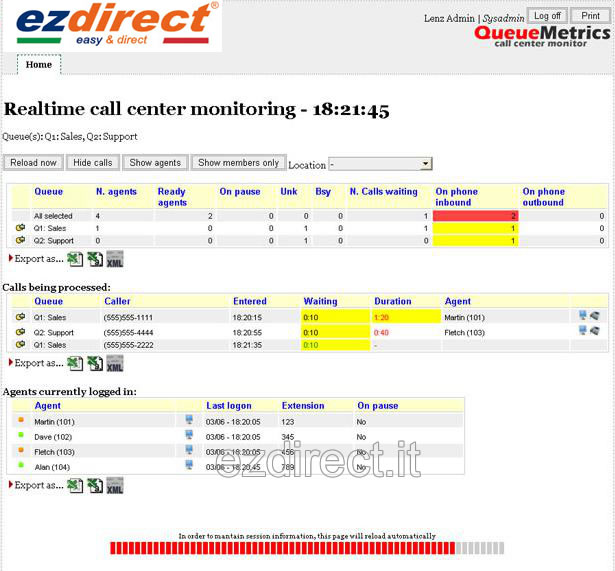This screenshot has width=615, height=571.
Task: Click the Caller column header
Action: pos(117,301)
